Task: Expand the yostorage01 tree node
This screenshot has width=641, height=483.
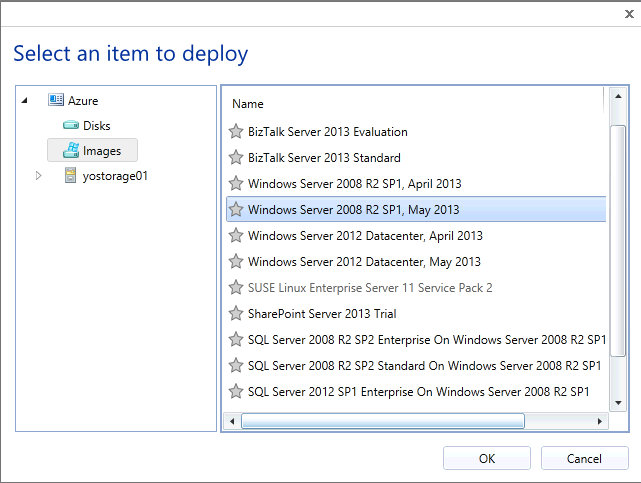Action: tap(39, 176)
